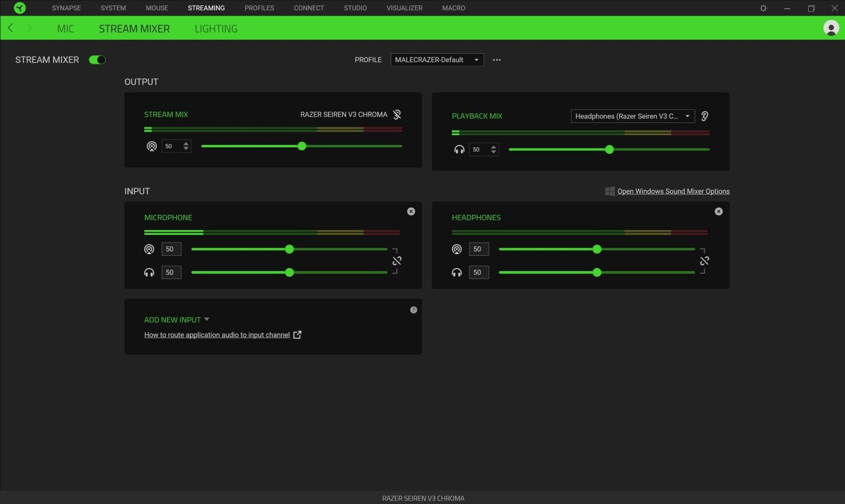Screen dimensions: 845x504
Task: Open the user account avatar
Action: point(831,28)
